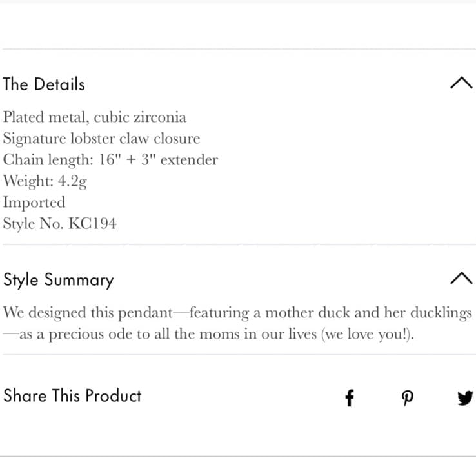Image resolution: width=476 pixels, height=476 pixels.
Task: Click the style code KC194
Action: pyautogui.click(x=93, y=223)
